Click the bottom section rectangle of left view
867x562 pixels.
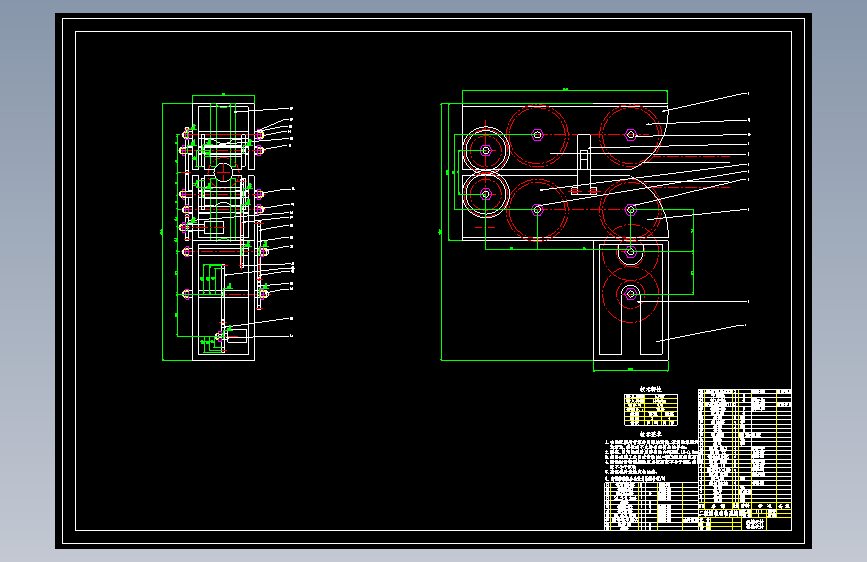pos(223,302)
